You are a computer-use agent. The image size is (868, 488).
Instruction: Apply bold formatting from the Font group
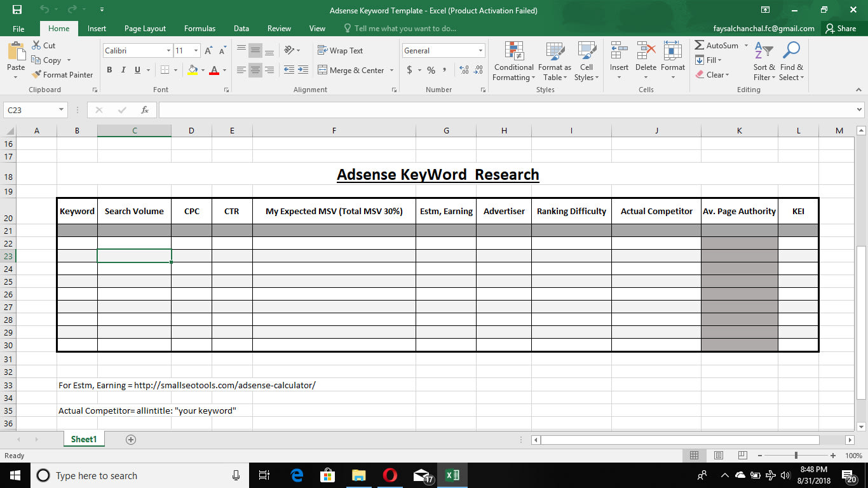click(109, 70)
